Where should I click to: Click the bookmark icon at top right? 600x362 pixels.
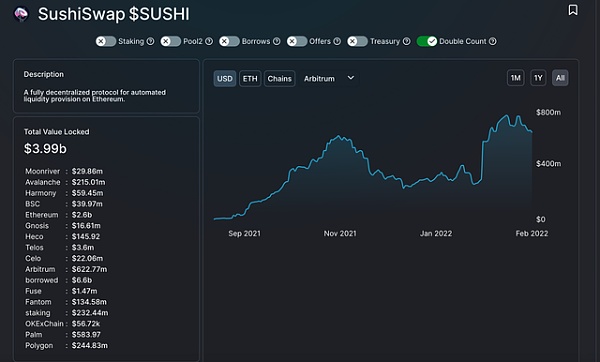572,10
